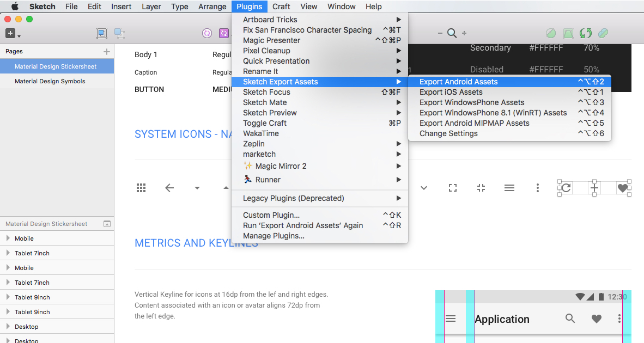Expand the second Mobile artboard
Viewport: 644px width, 343px height.
[x=8, y=267]
